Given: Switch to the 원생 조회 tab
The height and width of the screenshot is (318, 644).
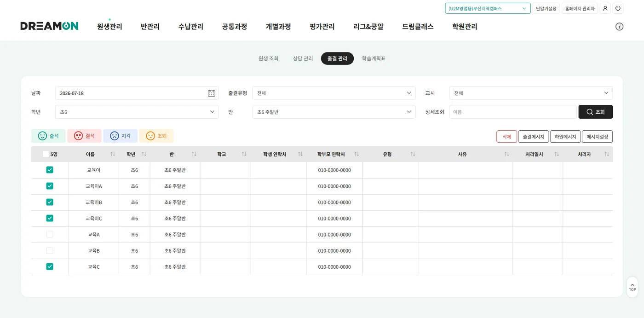Looking at the screenshot, I should point(269,58).
